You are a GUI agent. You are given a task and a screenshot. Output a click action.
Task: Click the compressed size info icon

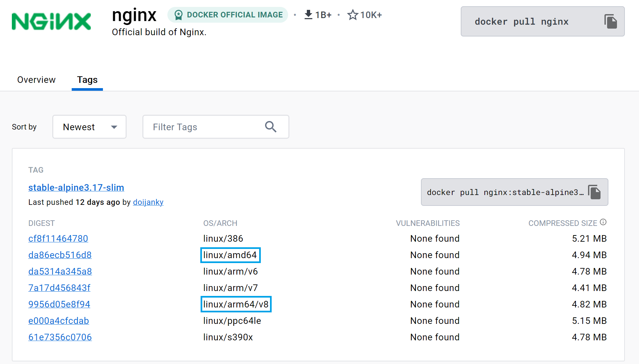[603, 222]
